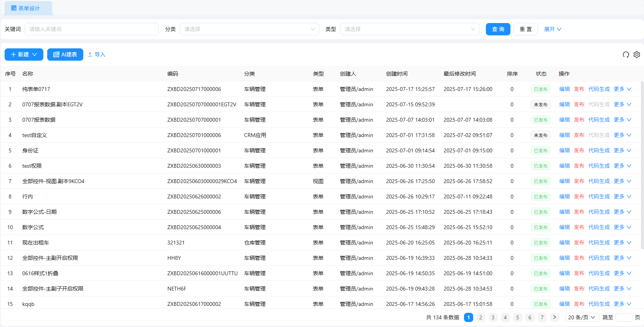Image resolution: width=644 pixels, height=327 pixels.
Task: Open the 新建 dropdown button
Action: [24, 54]
